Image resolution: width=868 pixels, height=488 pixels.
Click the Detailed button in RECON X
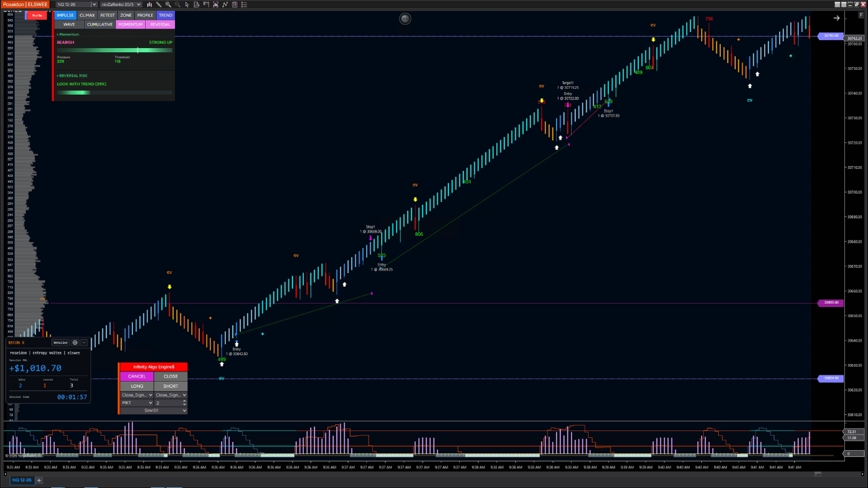[x=60, y=342]
